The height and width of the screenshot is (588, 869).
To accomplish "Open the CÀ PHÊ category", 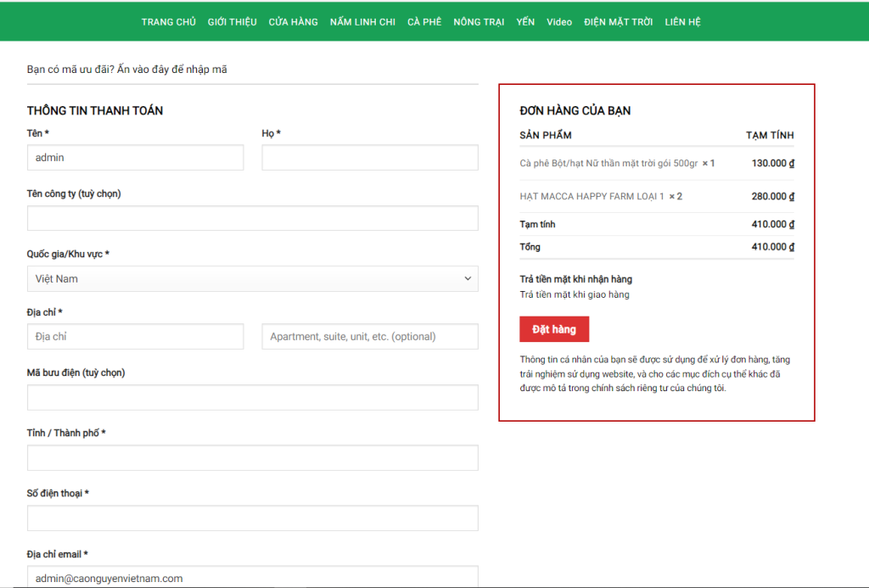I will coord(424,22).
